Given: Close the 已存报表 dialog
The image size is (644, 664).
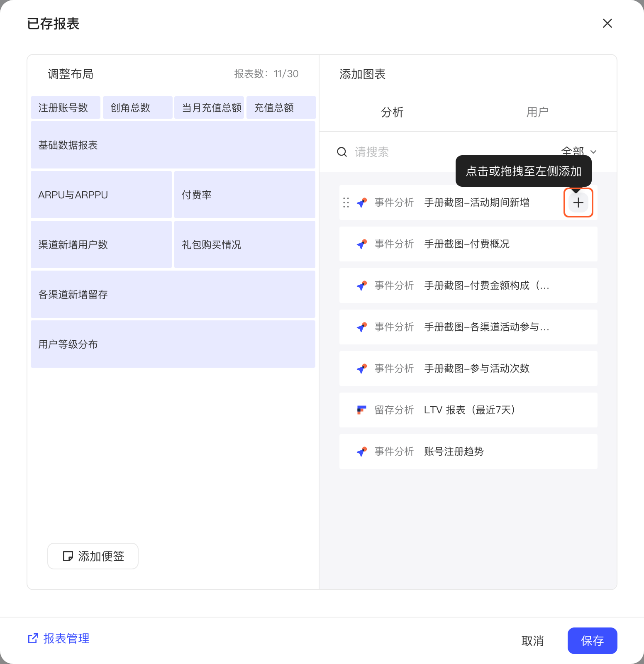Looking at the screenshot, I should [607, 23].
